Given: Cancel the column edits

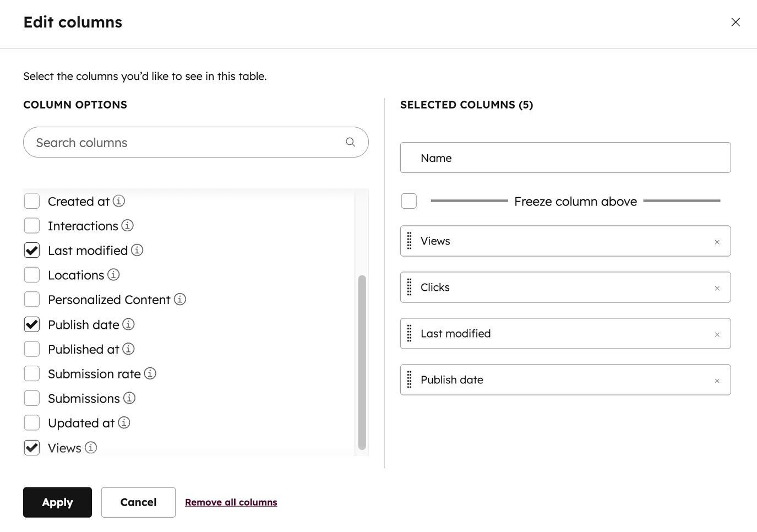Looking at the screenshot, I should click(138, 502).
